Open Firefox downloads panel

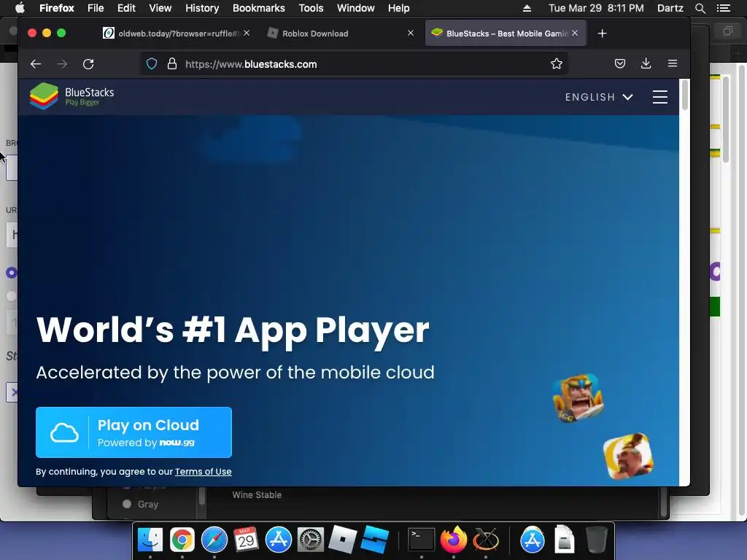(646, 63)
